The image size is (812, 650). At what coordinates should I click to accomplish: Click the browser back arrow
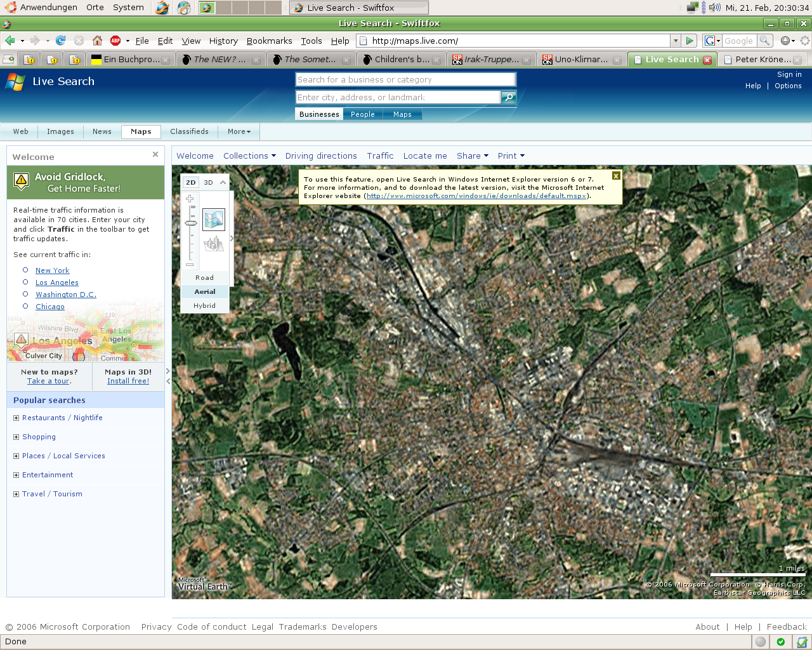10,41
